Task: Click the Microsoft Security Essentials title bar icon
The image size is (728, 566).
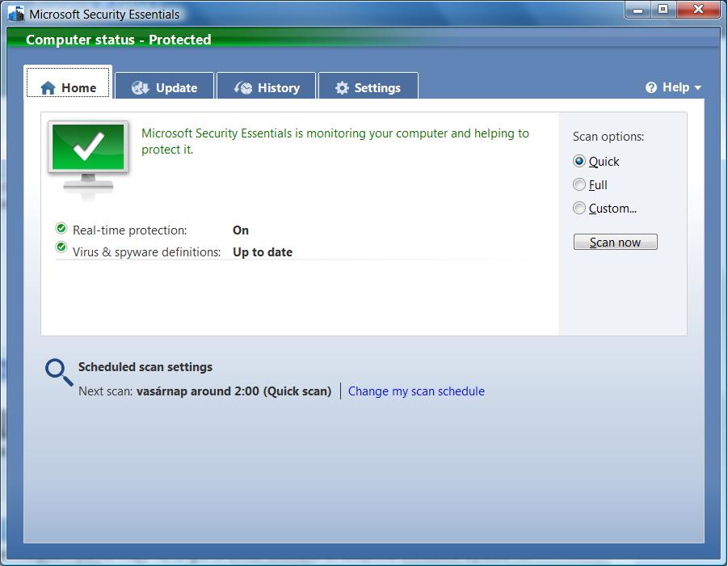Action: [16, 14]
